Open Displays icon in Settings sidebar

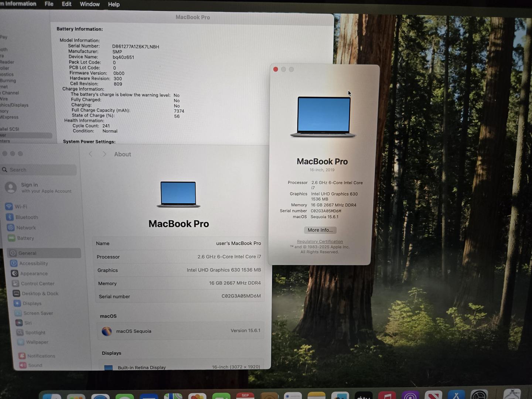click(x=17, y=303)
